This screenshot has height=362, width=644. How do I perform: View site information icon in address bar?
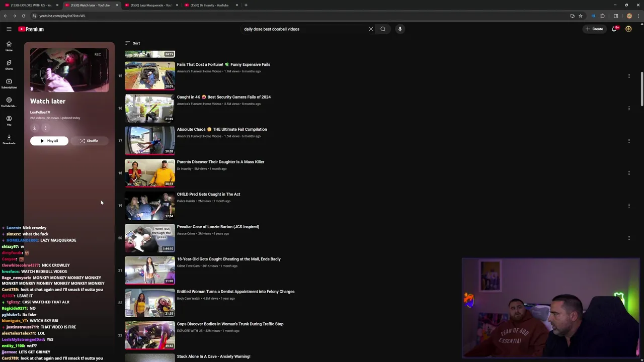pyautogui.click(x=34, y=16)
